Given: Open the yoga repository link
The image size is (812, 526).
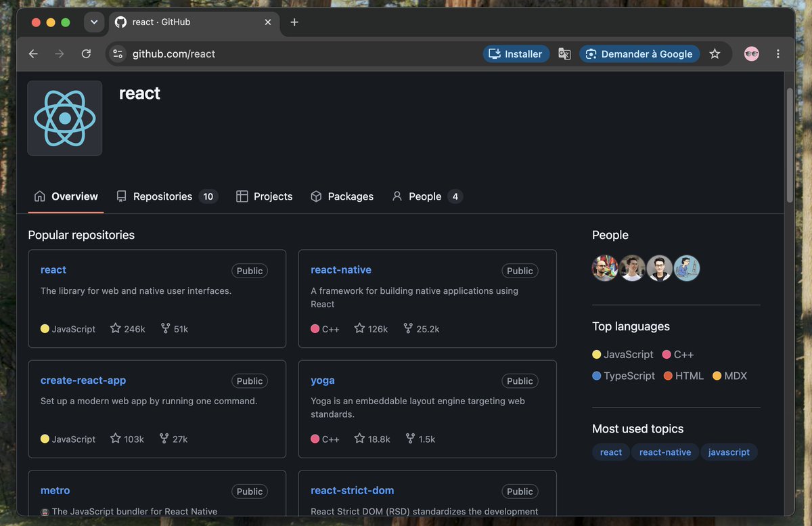Looking at the screenshot, I should click(x=323, y=380).
